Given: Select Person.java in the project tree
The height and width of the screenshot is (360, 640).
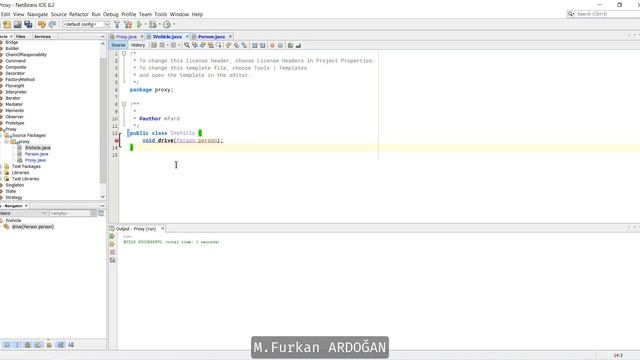Looking at the screenshot, I should click(x=36, y=154).
